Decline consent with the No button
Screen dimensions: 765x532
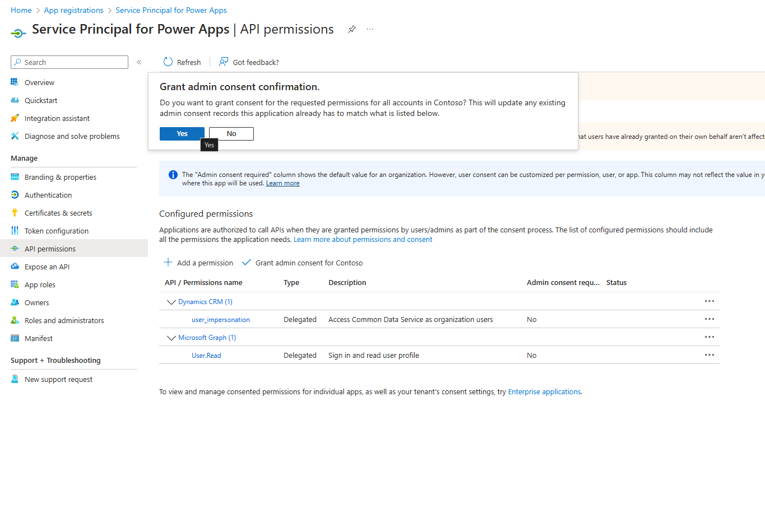[231, 134]
